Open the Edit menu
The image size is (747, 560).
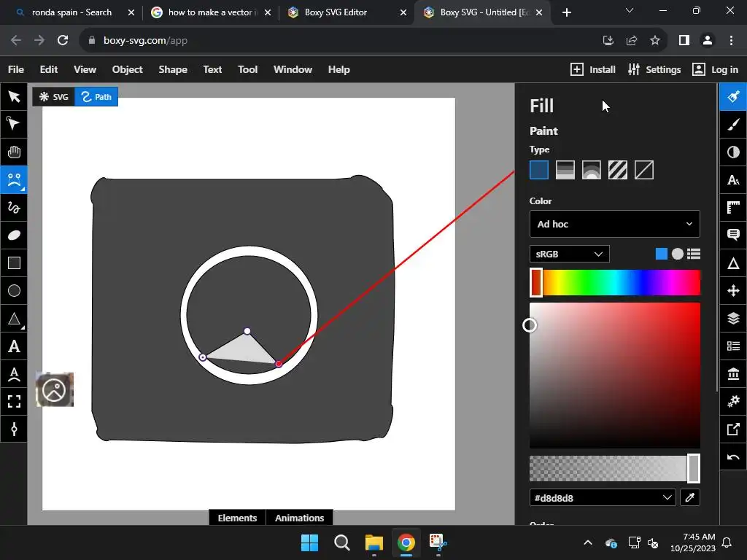pos(49,69)
